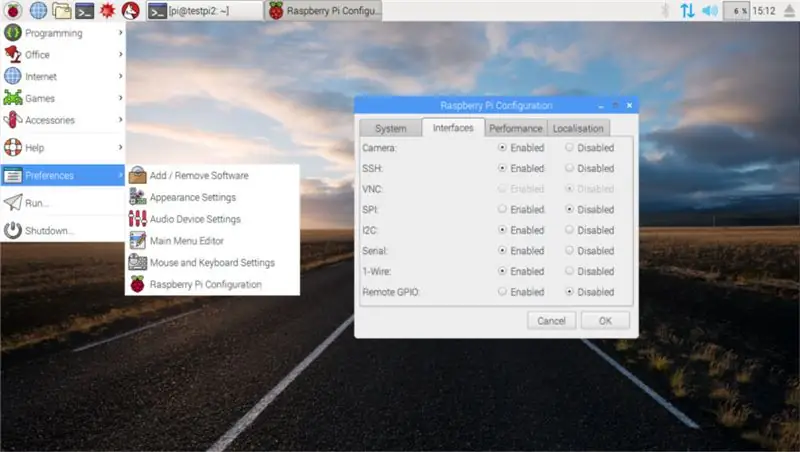Click the Add / Remove Software box icon
This screenshot has width=800, height=452.
click(x=137, y=175)
